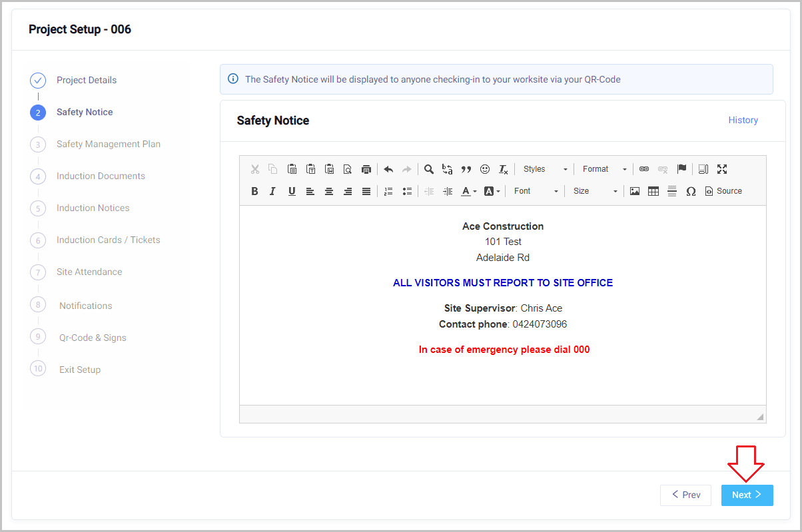Toggle Source code view

point(723,191)
